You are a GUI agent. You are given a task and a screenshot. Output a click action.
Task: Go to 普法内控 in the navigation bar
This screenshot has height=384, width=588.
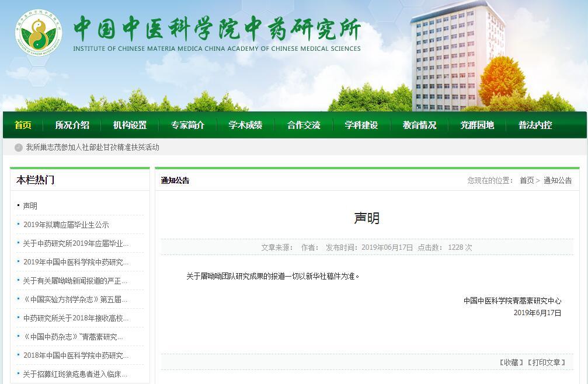[x=535, y=125]
